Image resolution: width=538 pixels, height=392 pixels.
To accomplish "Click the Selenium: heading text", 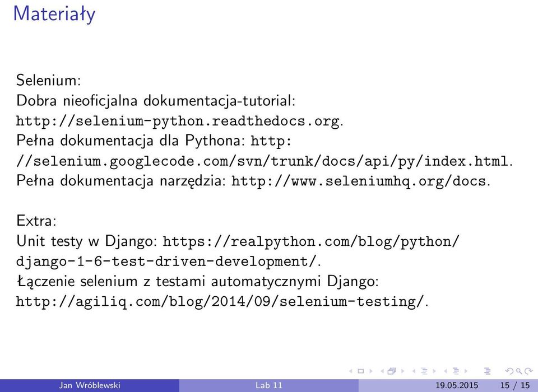I will (48, 81).
